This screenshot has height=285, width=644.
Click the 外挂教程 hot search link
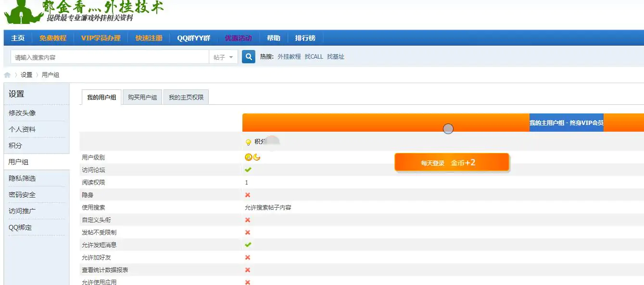coord(289,57)
